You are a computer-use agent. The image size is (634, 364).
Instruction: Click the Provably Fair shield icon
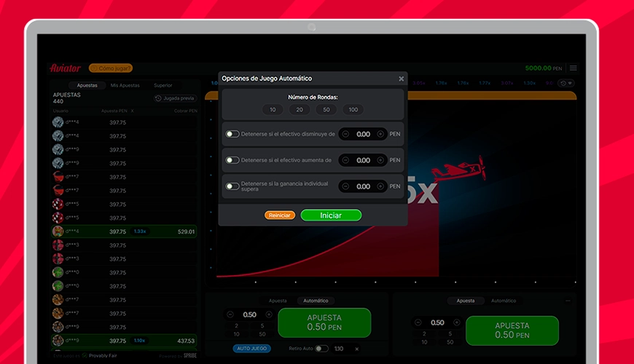tap(85, 356)
